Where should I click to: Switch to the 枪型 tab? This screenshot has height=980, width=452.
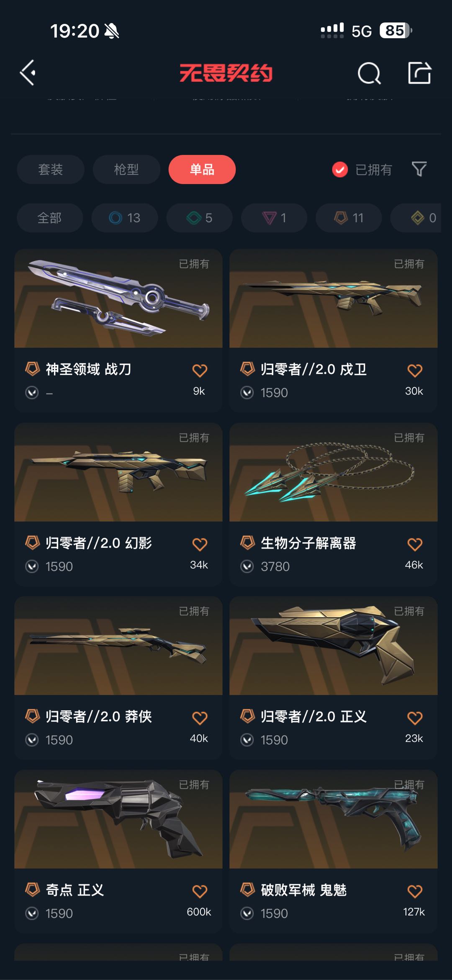click(126, 170)
